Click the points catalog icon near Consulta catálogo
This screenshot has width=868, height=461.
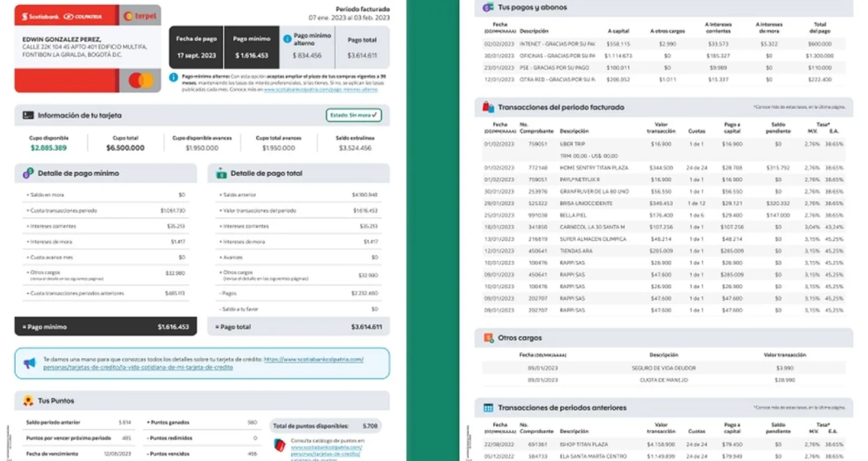tap(279, 446)
